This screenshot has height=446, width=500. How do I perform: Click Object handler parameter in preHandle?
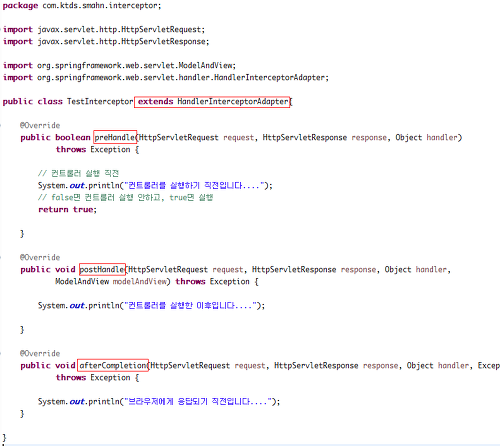(427, 137)
